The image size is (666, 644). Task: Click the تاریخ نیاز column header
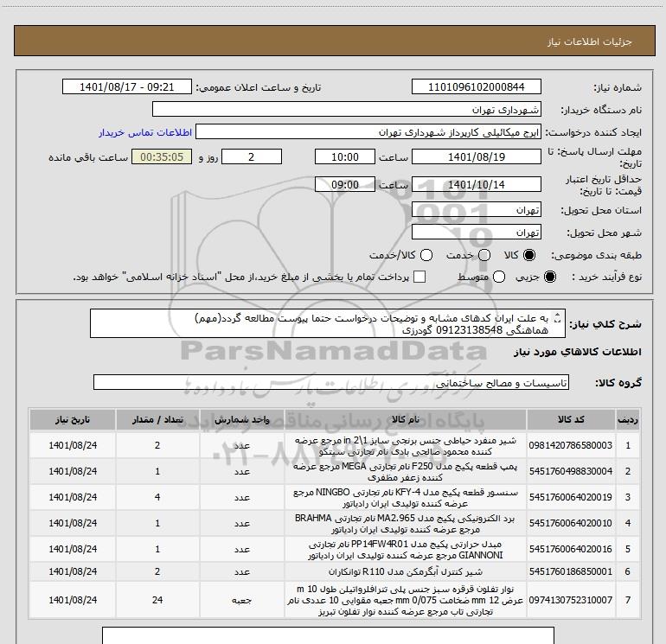pos(73,419)
